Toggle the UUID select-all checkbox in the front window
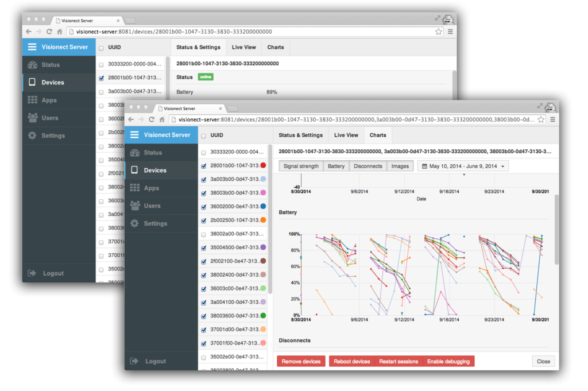Image resolution: width=588 pixels, height=391 pixels. pyautogui.click(x=204, y=136)
